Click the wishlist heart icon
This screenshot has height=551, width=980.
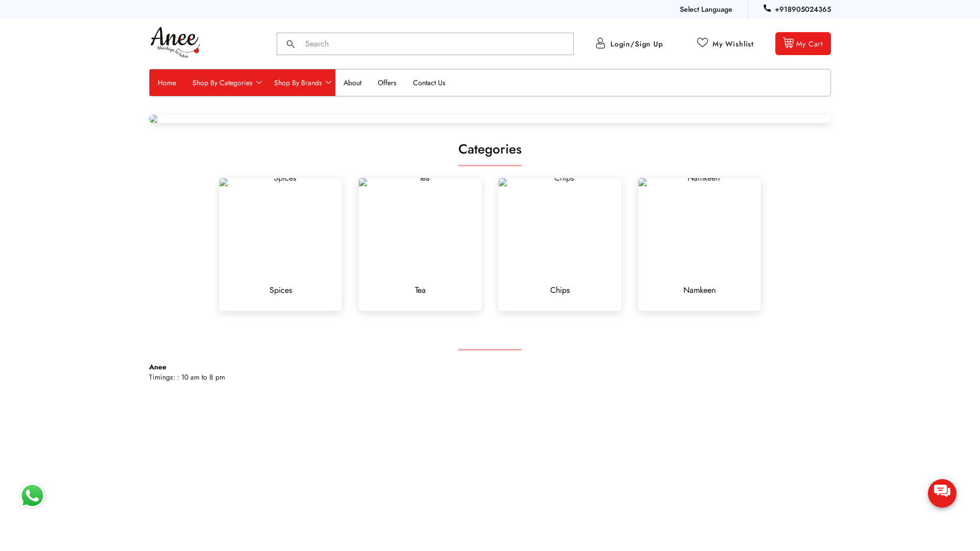click(702, 42)
